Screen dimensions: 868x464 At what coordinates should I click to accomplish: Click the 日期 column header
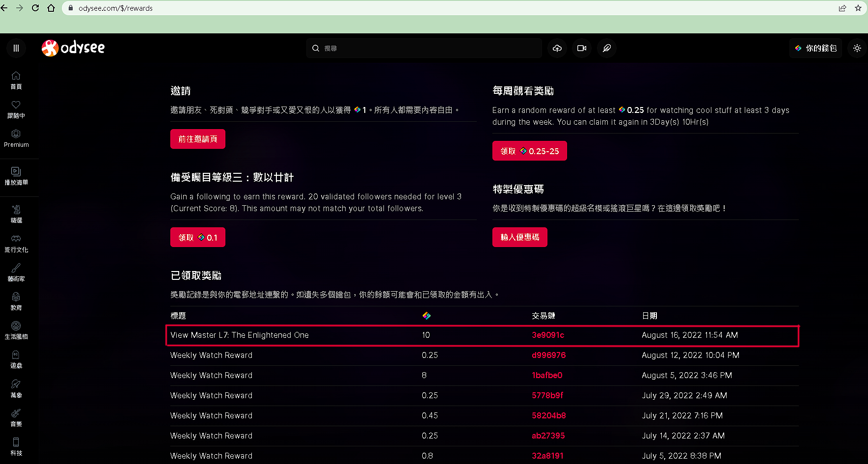[x=650, y=316]
